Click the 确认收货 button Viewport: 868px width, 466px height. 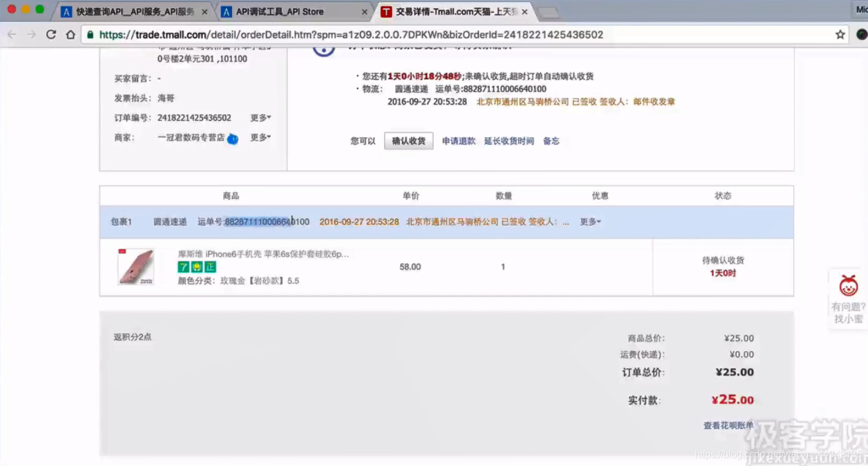409,141
